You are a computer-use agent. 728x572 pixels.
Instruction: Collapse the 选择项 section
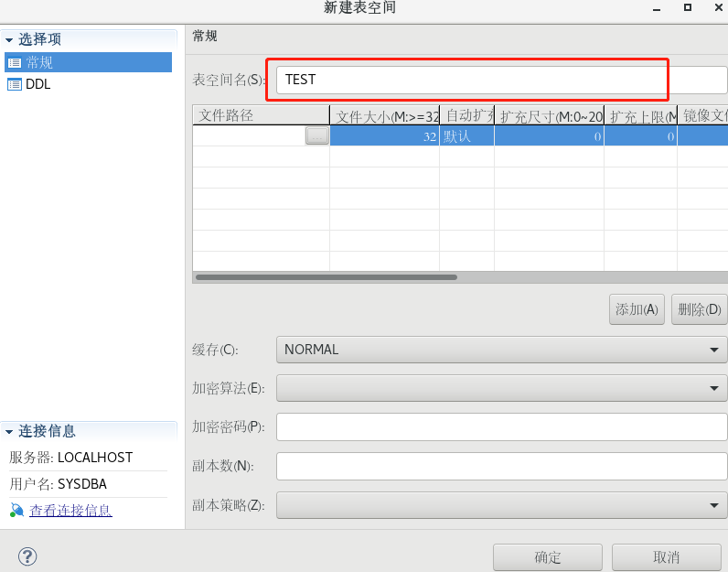(x=9, y=40)
